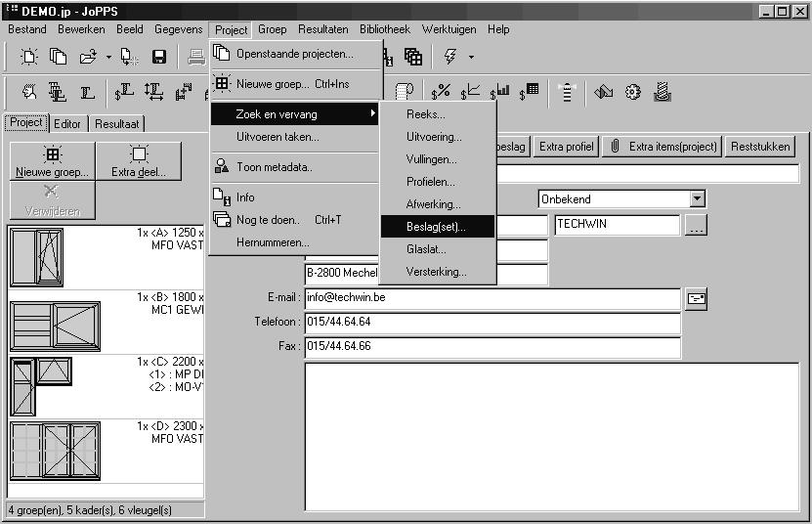The width and height of the screenshot is (812, 524).
Task: Click the profile connection icon
Action: tap(184, 92)
